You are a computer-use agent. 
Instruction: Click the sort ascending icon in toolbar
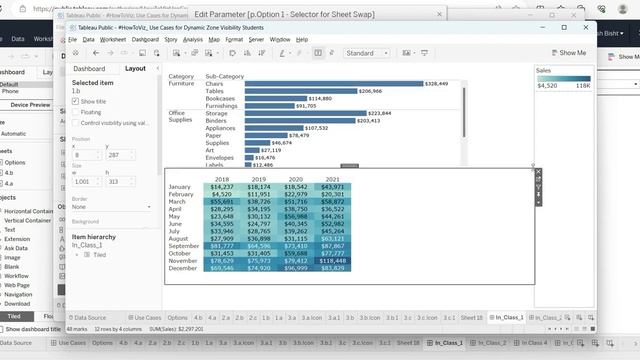[x=247, y=53]
